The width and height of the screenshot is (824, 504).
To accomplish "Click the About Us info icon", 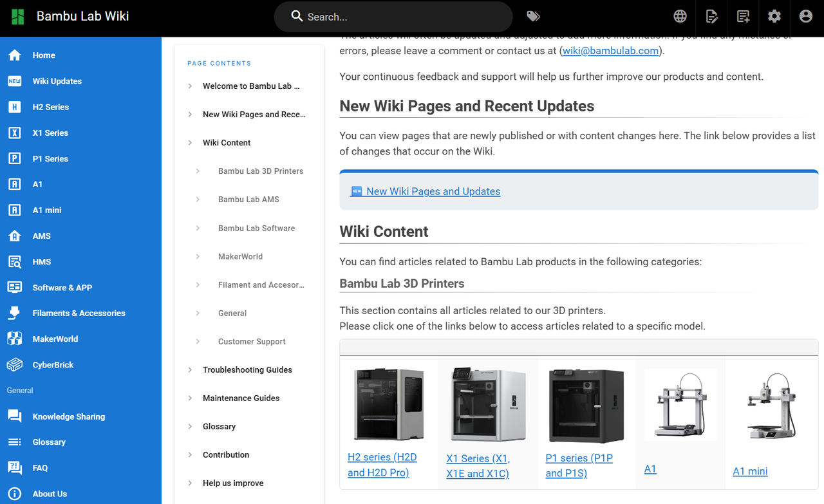I will tap(15, 494).
